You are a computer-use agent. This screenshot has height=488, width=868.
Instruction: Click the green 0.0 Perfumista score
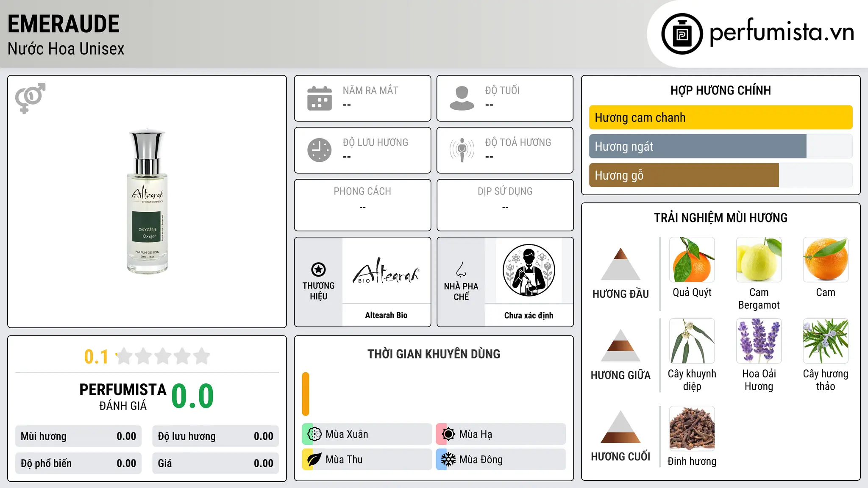[x=192, y=396]
